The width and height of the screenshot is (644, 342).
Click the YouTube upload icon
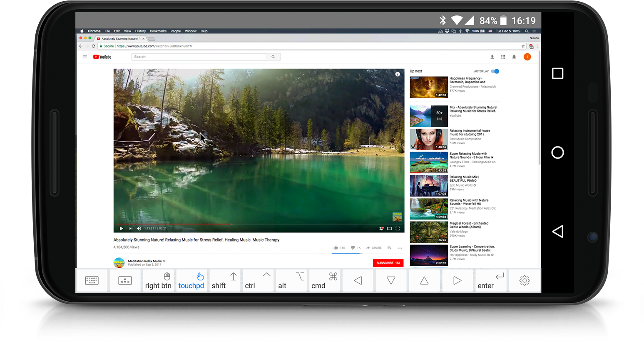(x=492, y=57)
